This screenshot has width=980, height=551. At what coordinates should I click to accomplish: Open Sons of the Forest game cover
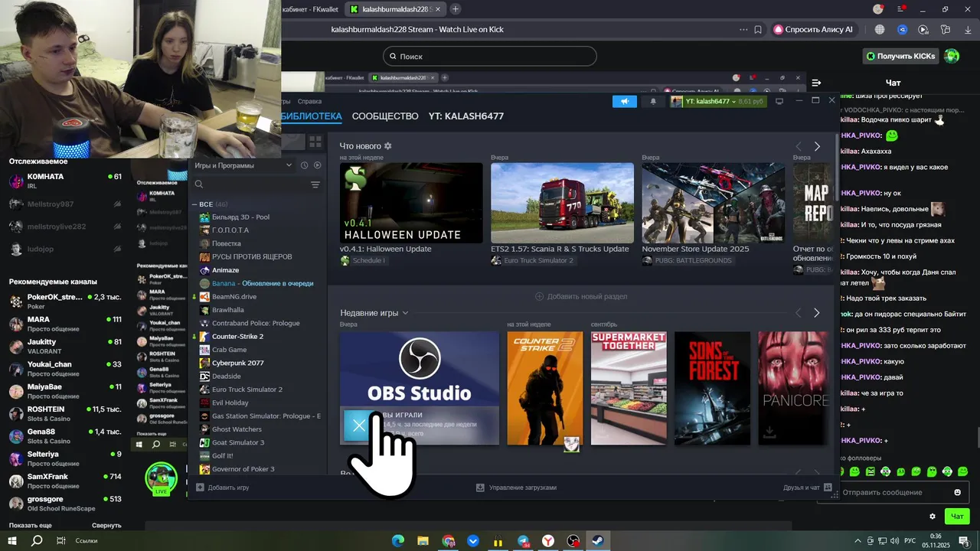pyautogui.click(x=712, y=388)
